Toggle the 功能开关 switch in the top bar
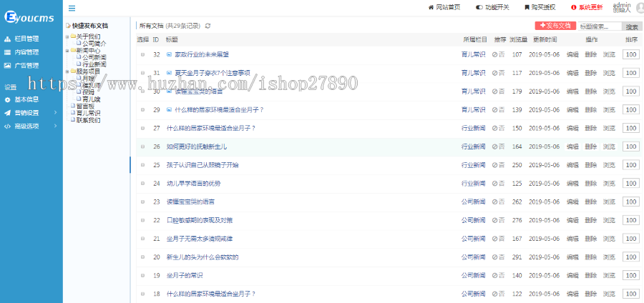Screen dimensions: 644x303 click(x=479, y=7)
